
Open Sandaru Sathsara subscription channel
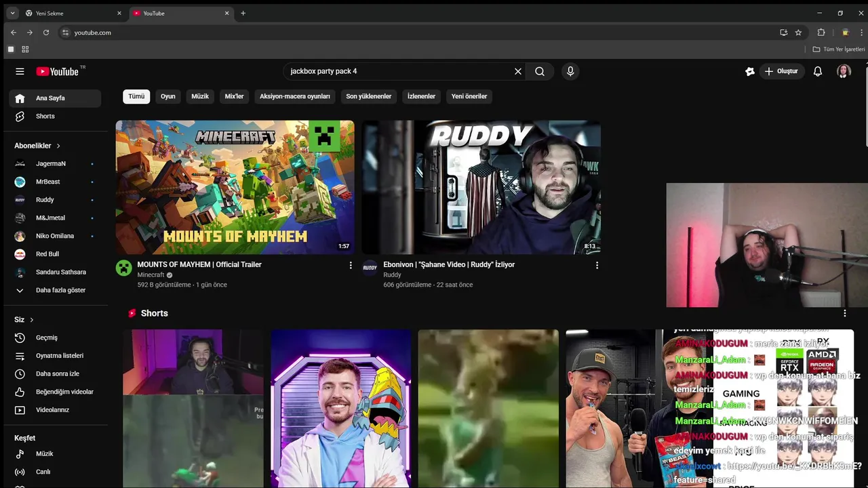[55, 272]
